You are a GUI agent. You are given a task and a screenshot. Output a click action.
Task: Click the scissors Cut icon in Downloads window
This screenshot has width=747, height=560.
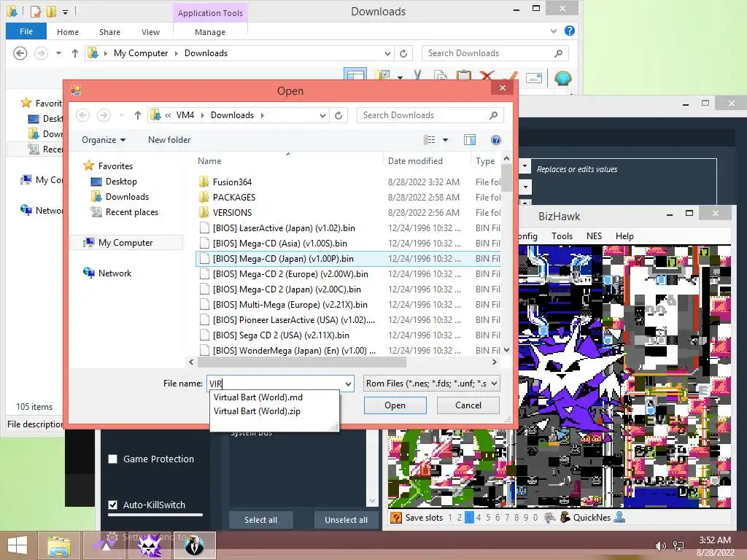(418, 76)
